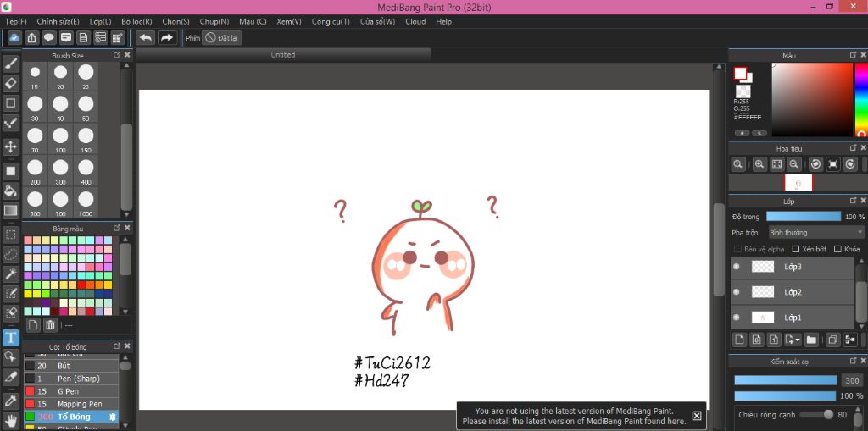Image resolution: width=868 pixels, height=431 pixels.
Task: Hide the Lớp1 layer visibility dot
Action: point(737,318)
